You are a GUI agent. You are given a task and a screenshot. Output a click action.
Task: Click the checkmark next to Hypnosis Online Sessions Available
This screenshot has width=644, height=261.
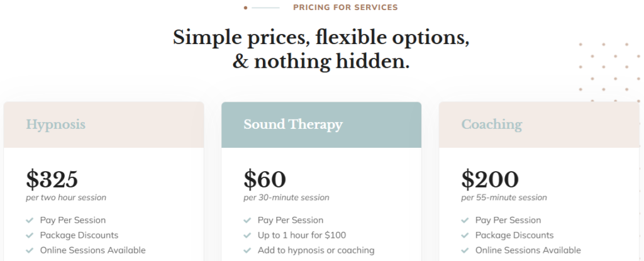(30, 250)
